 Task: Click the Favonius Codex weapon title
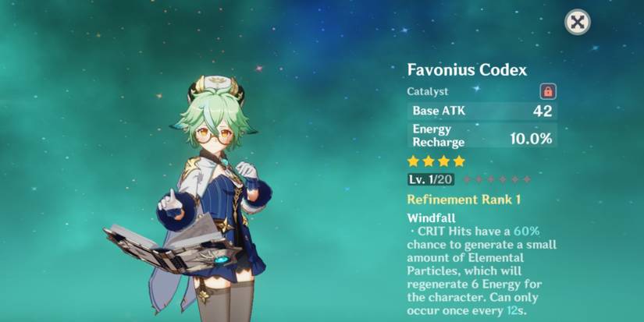tap(467, 70)
